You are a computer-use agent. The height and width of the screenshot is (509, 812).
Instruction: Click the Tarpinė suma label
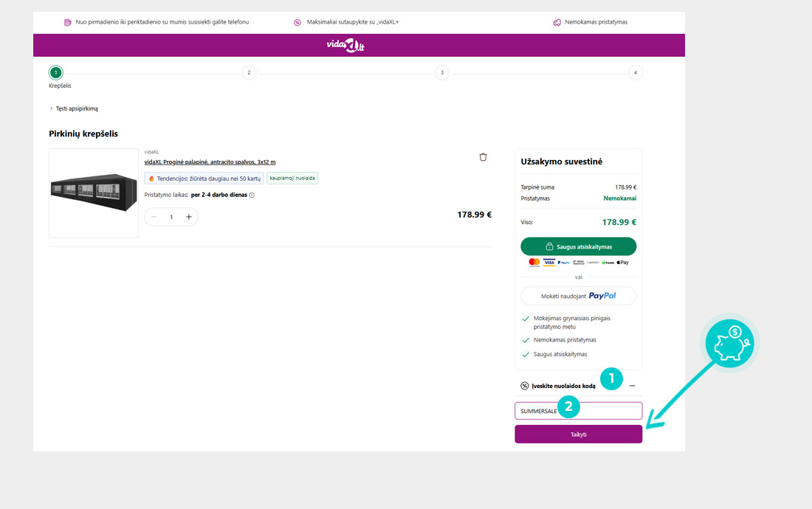537,187
